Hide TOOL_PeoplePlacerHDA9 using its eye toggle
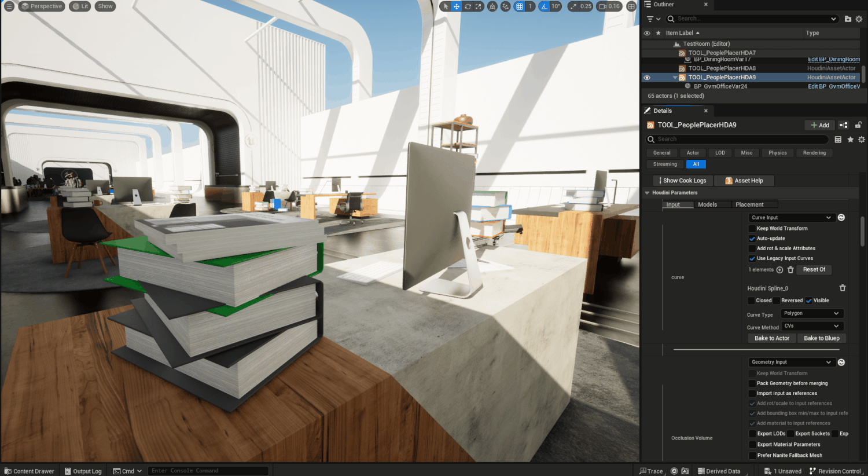Viewport: 868px width, 476px height. [647, 77]
